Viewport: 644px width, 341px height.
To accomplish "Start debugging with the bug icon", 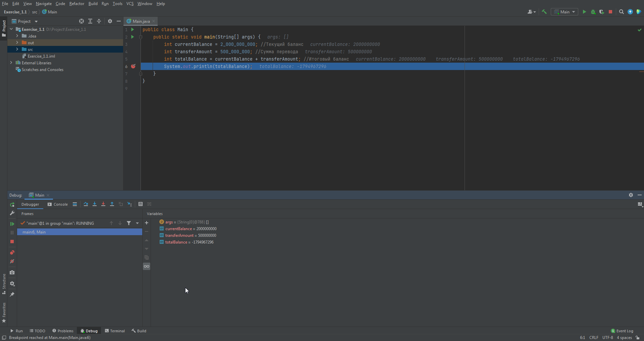I will click(x=593, y=12).
